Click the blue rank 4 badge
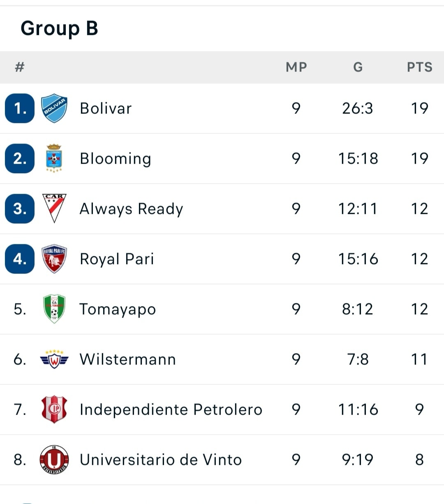The image size is (444, 504). [20, 259]
